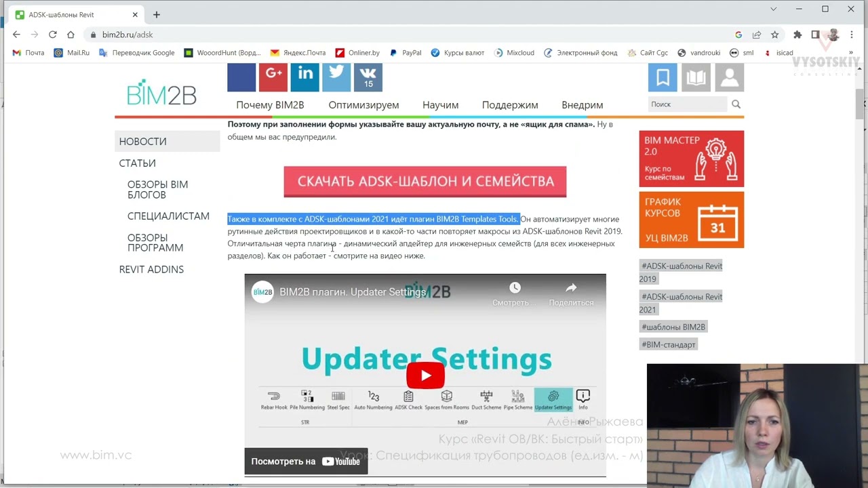Image resolution: width=868 pixels, height=488 pixels.
Task: Share the page via Google+ icon
Action: [x=273, y=77]
